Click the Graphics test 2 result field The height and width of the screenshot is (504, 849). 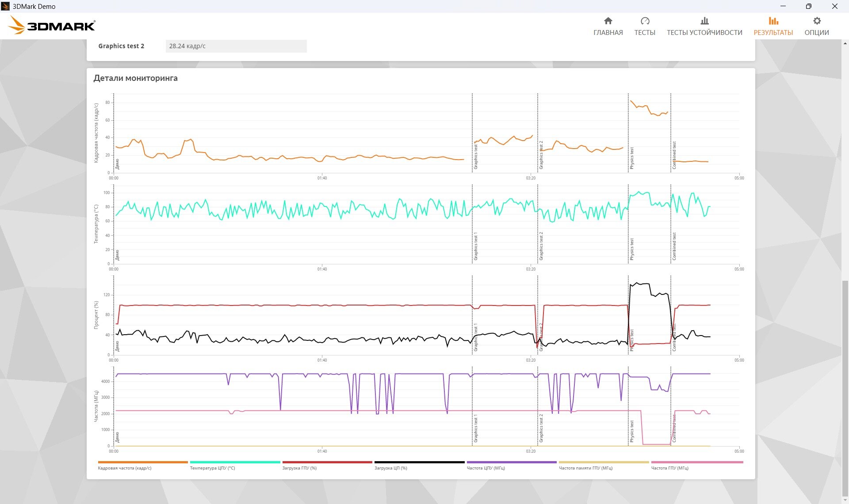236,46
